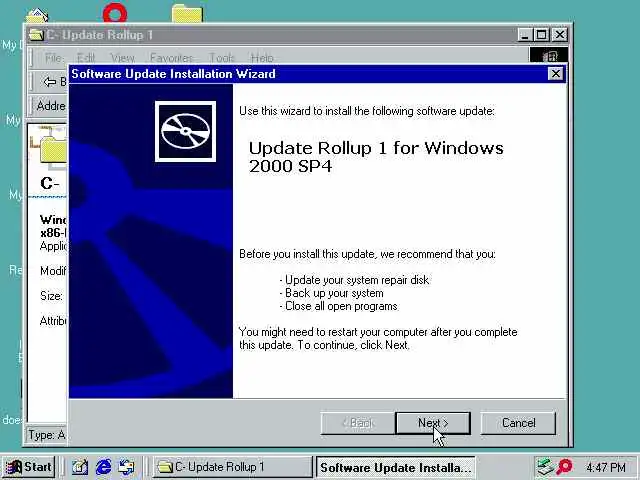This screenshot has height=480, width=640.
Task: Click 'Close all open programs' text
Action: (x=341, y=306)
